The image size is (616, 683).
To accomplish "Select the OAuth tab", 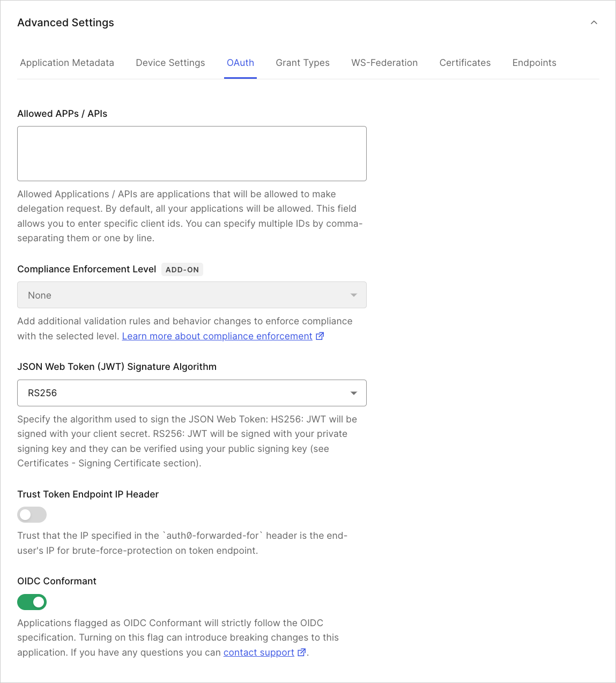I will point(240,63).
